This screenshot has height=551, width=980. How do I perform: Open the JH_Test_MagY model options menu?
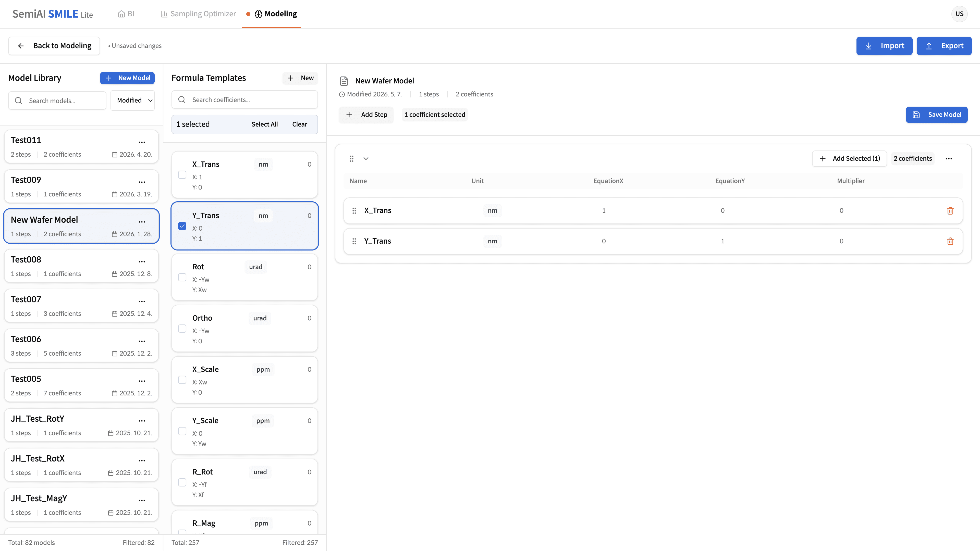coord(142,500)
